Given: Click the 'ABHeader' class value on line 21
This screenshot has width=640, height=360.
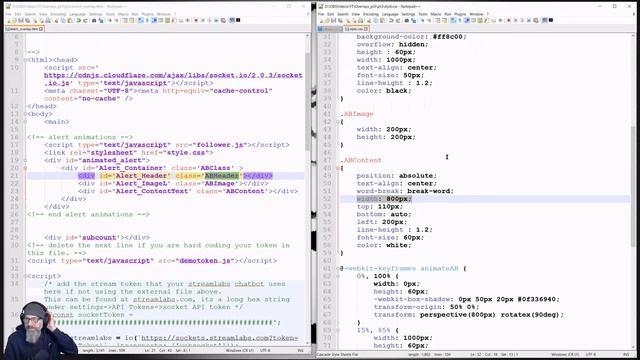Looking at the screenshot, I should click(222, 176).
